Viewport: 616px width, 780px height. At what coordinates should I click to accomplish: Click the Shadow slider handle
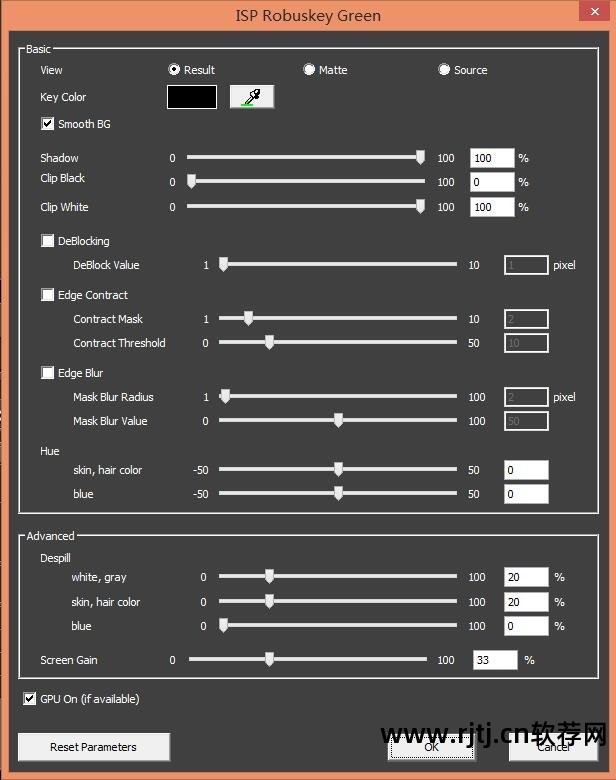420,157
